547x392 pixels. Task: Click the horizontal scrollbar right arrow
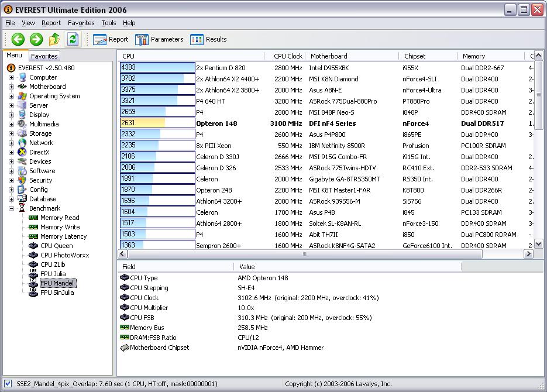[528, 253]
